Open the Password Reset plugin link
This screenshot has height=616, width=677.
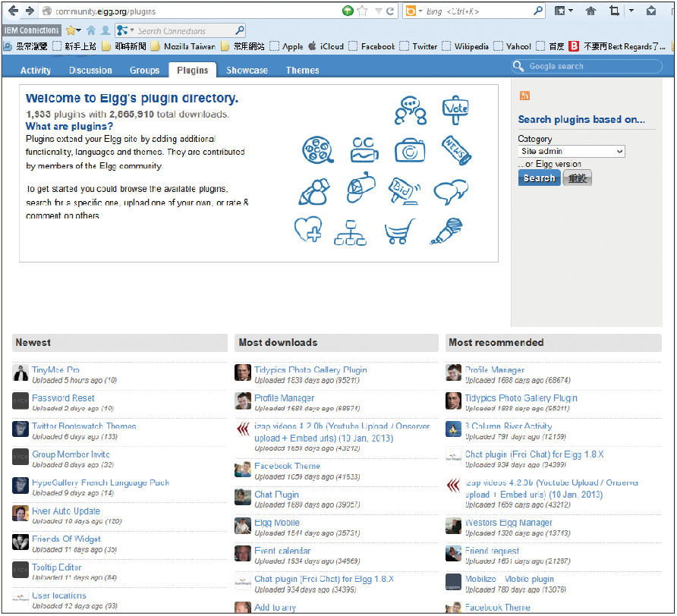(x=63, y=398)
